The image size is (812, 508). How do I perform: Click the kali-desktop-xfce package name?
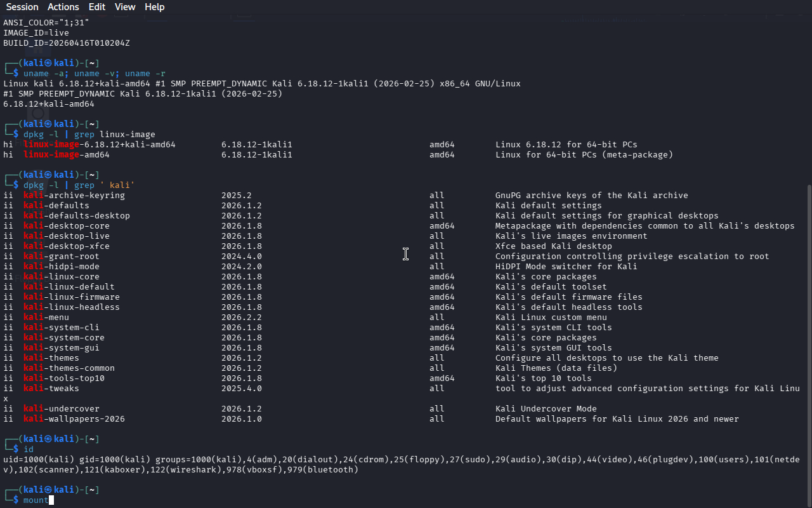tap(67, 246)
